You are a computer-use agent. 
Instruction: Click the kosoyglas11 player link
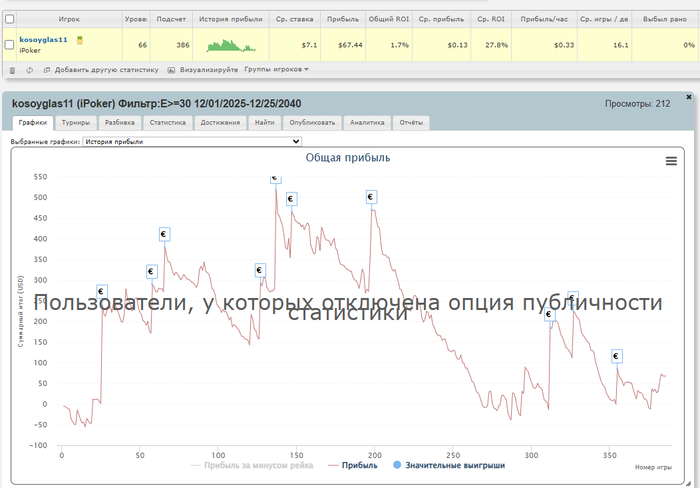click(x=43, y=40)
